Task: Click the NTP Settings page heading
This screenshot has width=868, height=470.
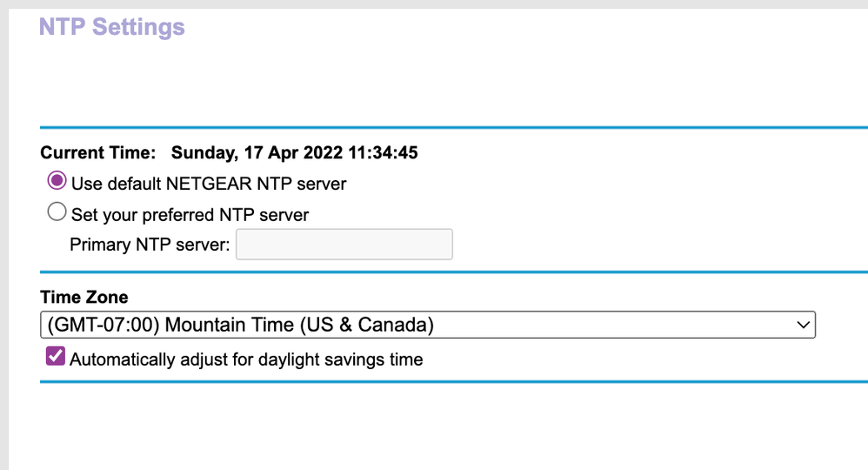Action: click(112, 26)
